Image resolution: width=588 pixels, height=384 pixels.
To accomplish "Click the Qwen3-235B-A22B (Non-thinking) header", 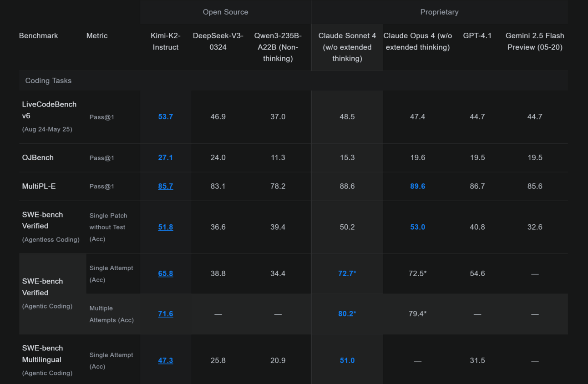I will coord(278,47).
